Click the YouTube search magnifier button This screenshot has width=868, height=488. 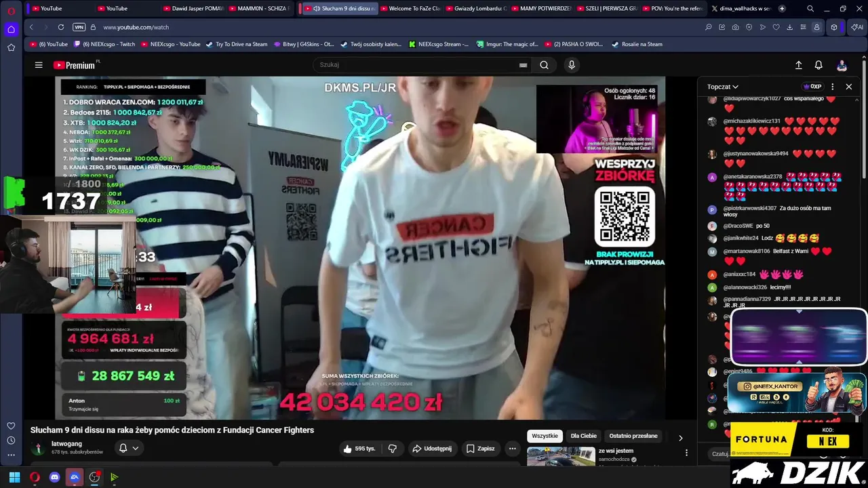(544, 65)
